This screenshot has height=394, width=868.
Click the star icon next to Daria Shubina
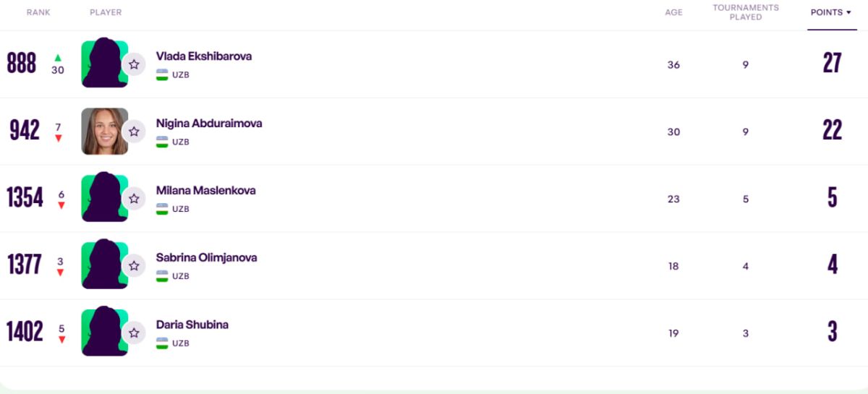tap(134, 333)
